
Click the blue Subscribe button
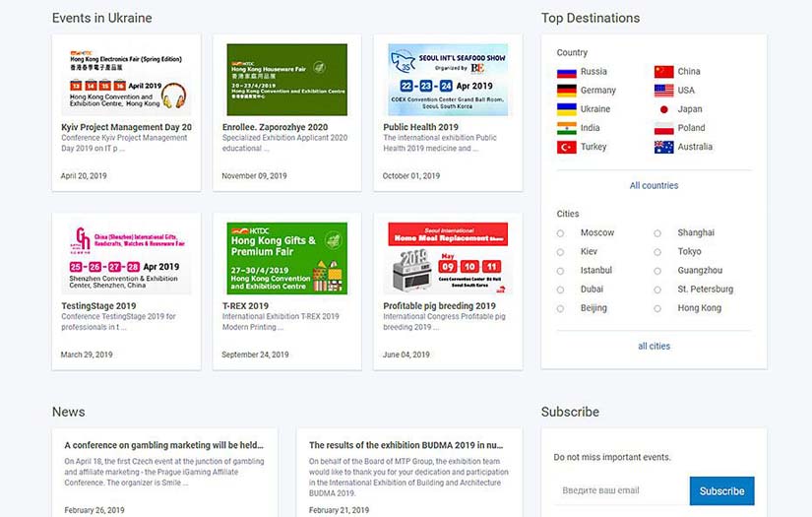tap(721, 490)
